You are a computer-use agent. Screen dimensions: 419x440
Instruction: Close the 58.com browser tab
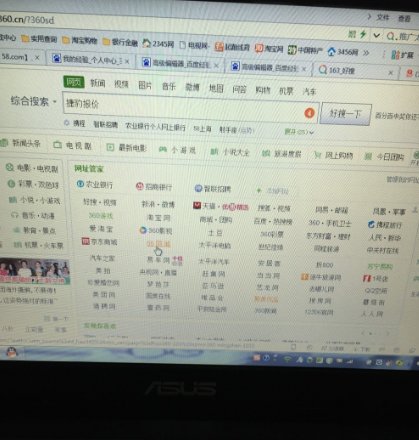point(37,58)
